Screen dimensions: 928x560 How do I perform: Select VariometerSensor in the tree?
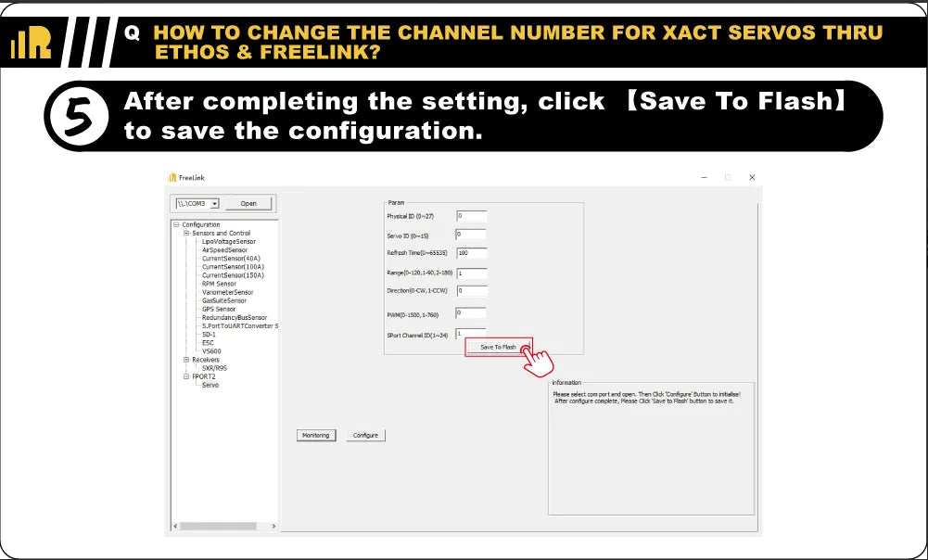click(228, 292)
